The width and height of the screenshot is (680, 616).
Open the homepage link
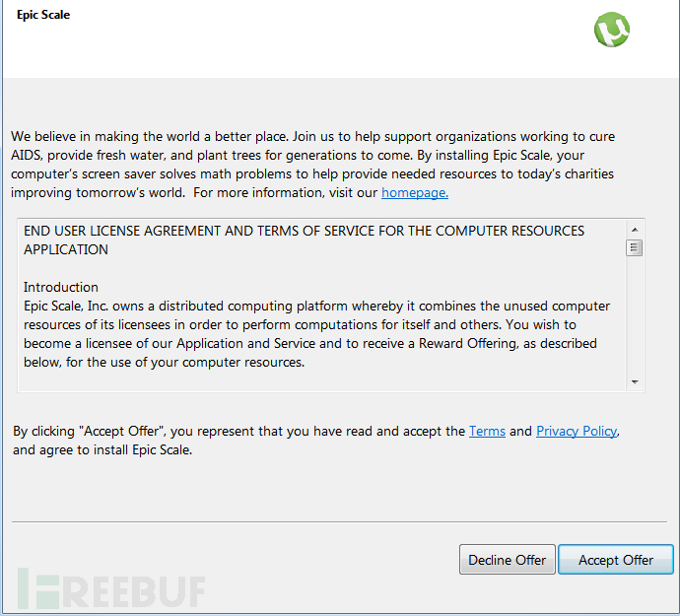click(x=415, y=192)
